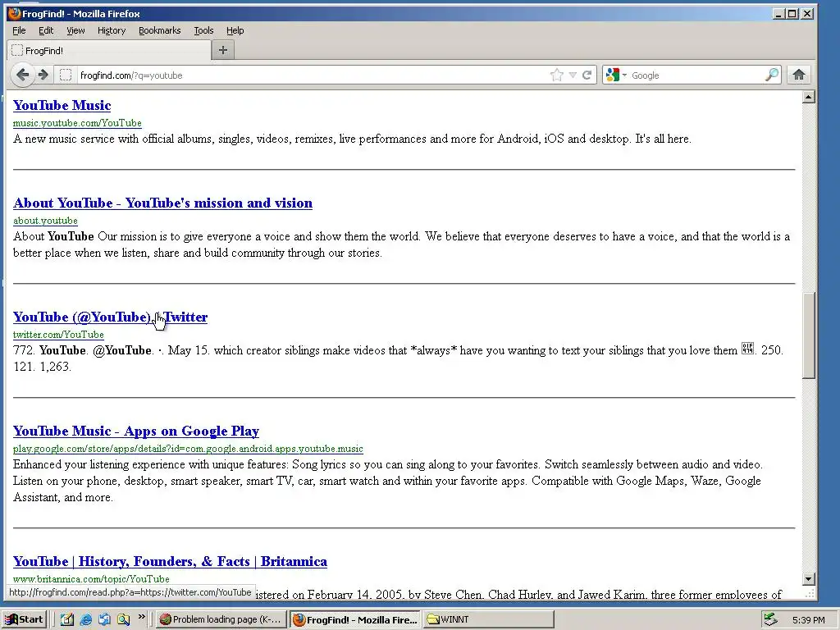Open the URL history dropdown arrow

point(573,75)
